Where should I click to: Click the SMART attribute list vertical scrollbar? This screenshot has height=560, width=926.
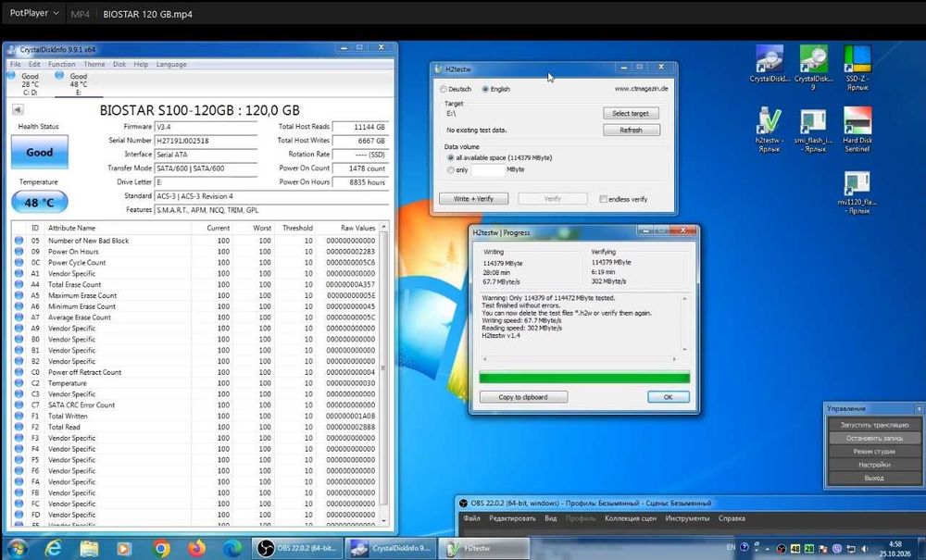click(x=384, y=375)
